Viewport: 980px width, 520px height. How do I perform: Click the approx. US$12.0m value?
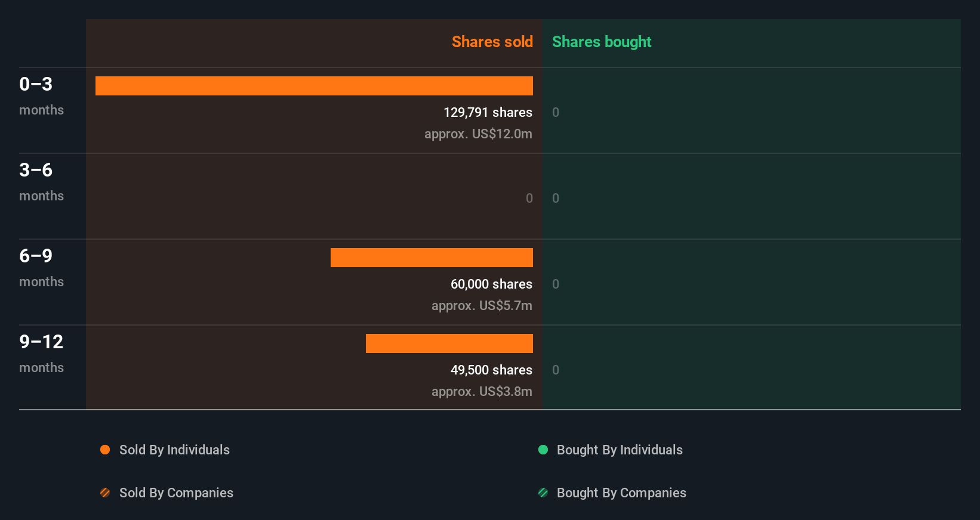[x=478, y=134]
